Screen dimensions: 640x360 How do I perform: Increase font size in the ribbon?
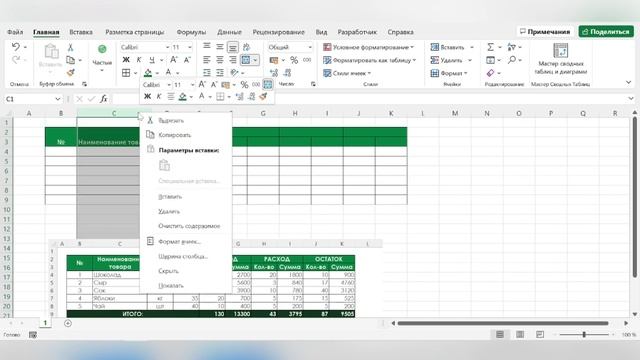[x=173, y=60]
